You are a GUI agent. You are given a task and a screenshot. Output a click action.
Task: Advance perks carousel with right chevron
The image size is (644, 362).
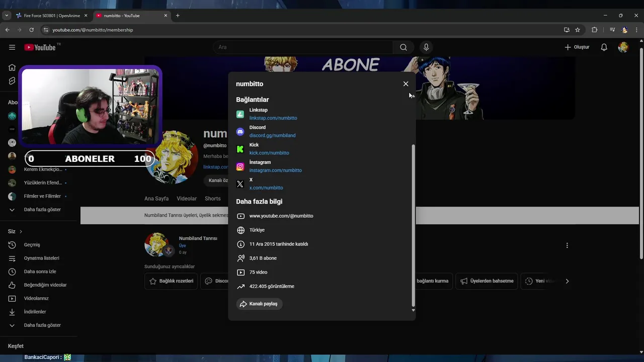[567, 281]
